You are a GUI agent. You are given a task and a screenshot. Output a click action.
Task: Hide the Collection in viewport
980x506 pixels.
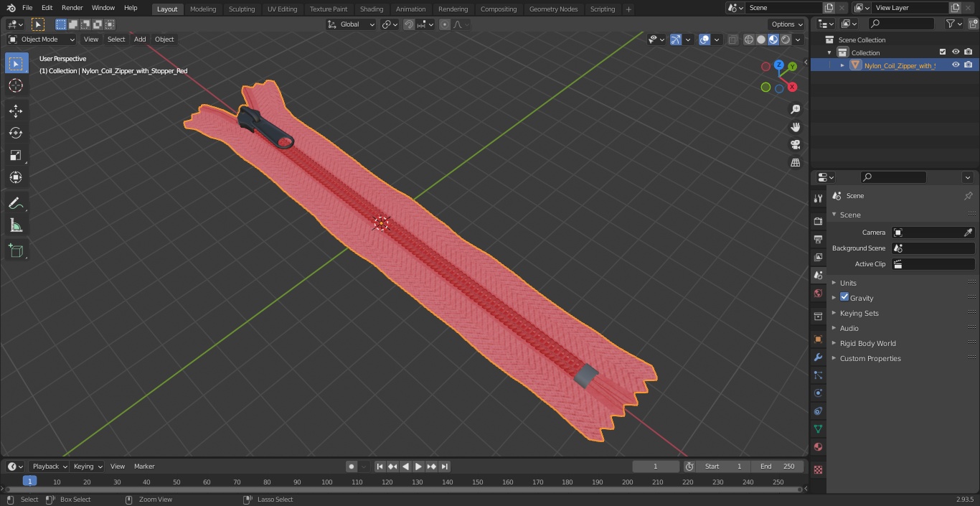pos(956,52)
